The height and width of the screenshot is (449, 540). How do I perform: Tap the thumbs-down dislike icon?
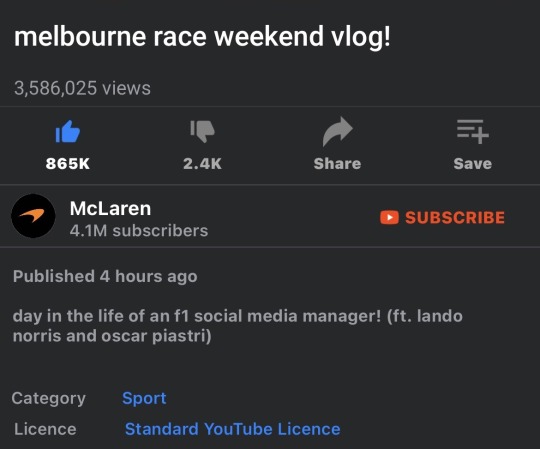202,131
